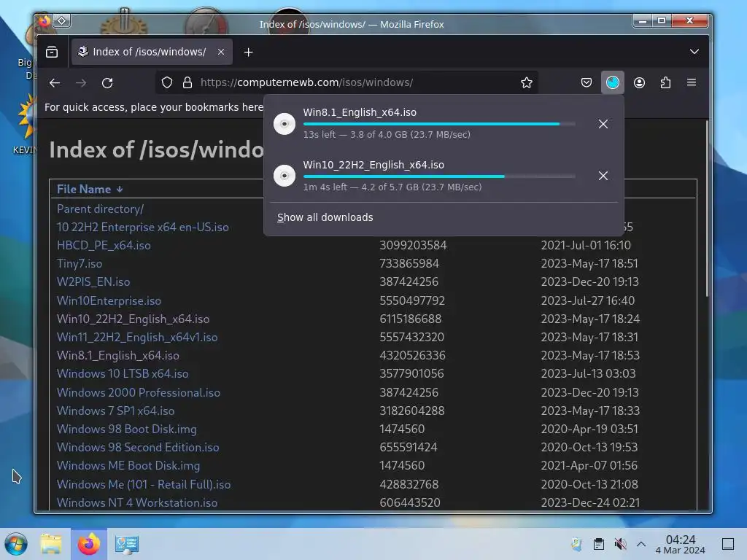Open the tracking protection shield icon
The height and width of the screenshot is (560, 747).
coord(167,82)
